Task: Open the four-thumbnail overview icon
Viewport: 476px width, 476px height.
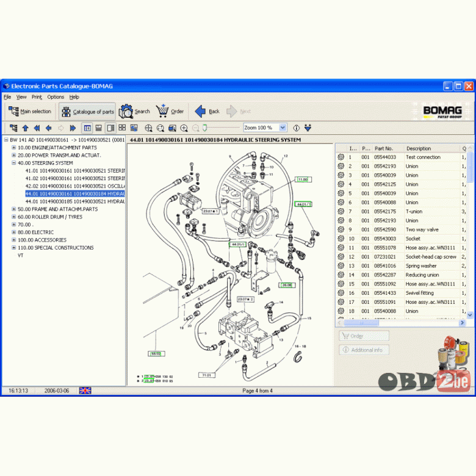Action: (122, 128)
